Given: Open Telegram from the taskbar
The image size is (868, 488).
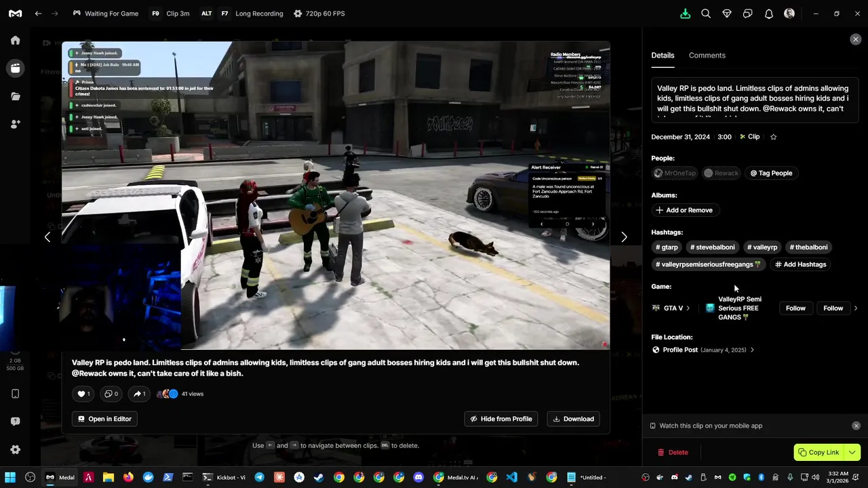Looking at the screenshot, I should coord(259,477).
